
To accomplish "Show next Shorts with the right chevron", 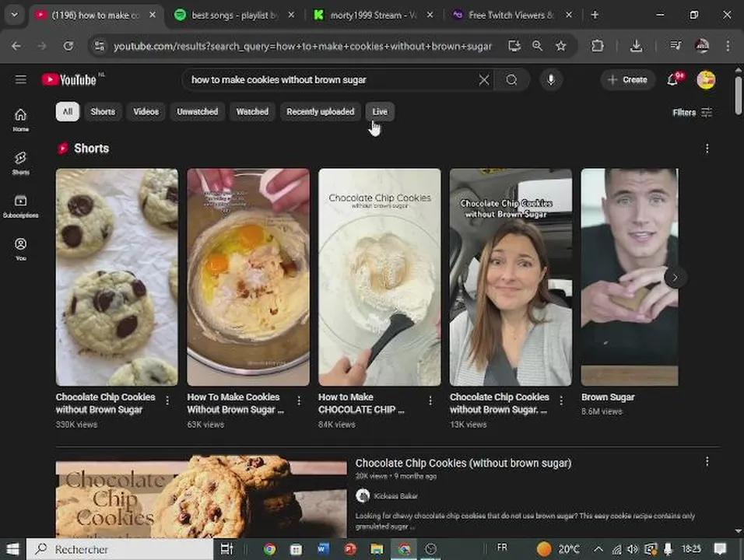I will 675,277.
